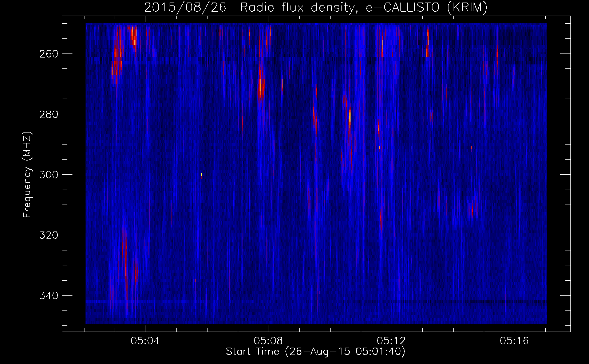Click the 05:04 time tick label
589x364 pixels.
(145, 341)
